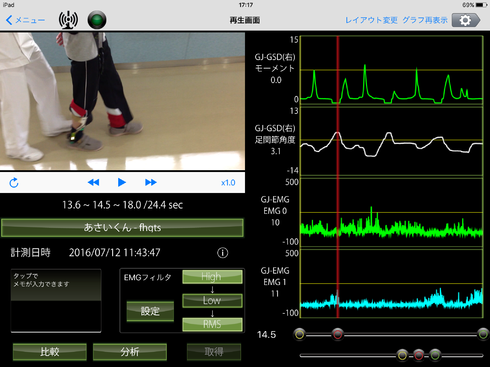Viewport: 490px width, 367px height.
Task: Go back to メニュー
Action: click(x=25, y=20)
